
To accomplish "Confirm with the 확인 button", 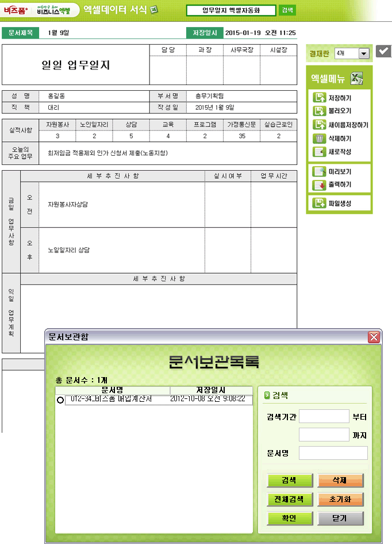I will [x=290, y=519].
